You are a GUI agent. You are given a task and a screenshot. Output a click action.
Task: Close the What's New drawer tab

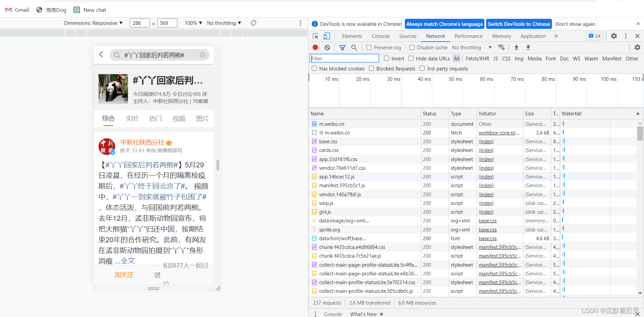click(381, 314)
